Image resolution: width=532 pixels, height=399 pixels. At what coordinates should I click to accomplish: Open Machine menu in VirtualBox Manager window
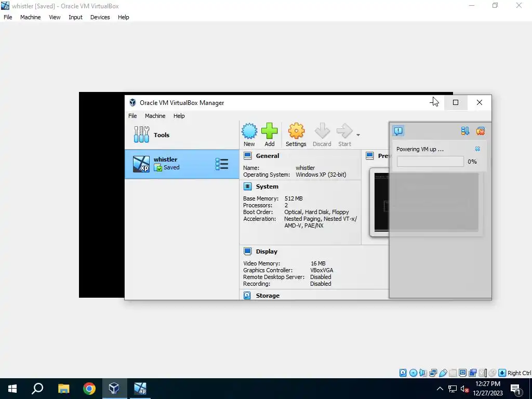tap(155, 116)
